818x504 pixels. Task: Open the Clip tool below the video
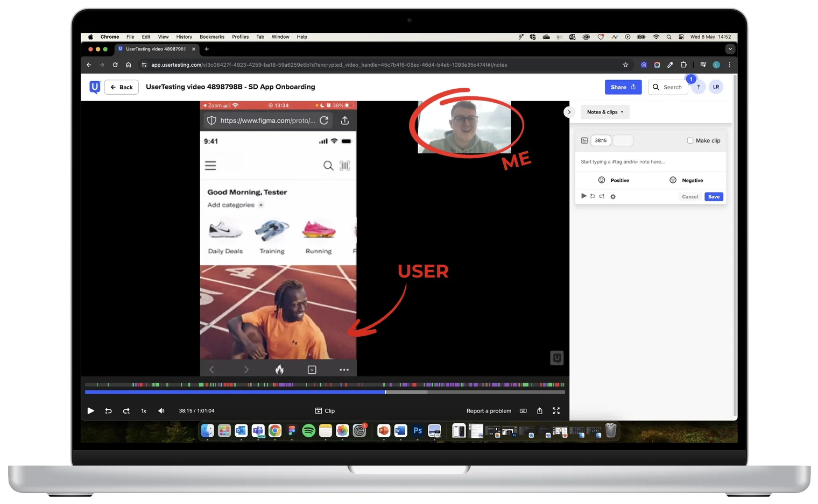pos(325,411)
